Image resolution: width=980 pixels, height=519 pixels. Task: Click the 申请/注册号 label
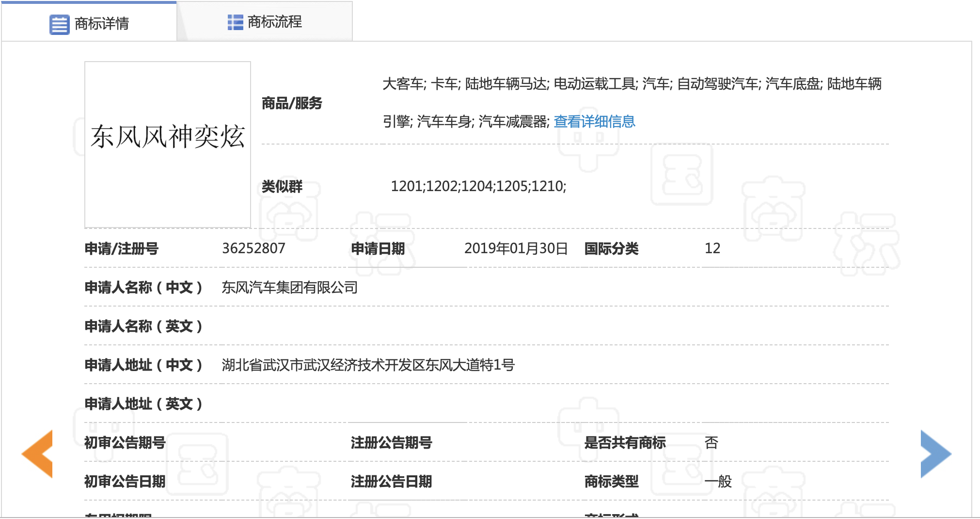122,249
